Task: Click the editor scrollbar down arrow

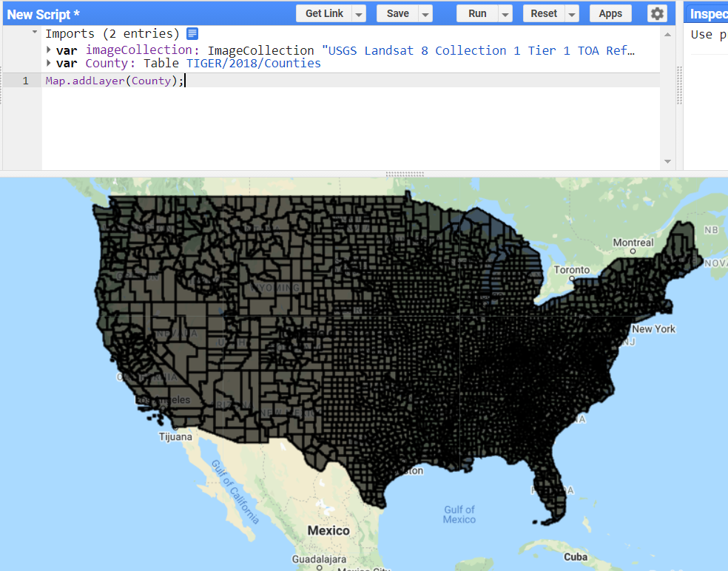Action: point(667,161)
